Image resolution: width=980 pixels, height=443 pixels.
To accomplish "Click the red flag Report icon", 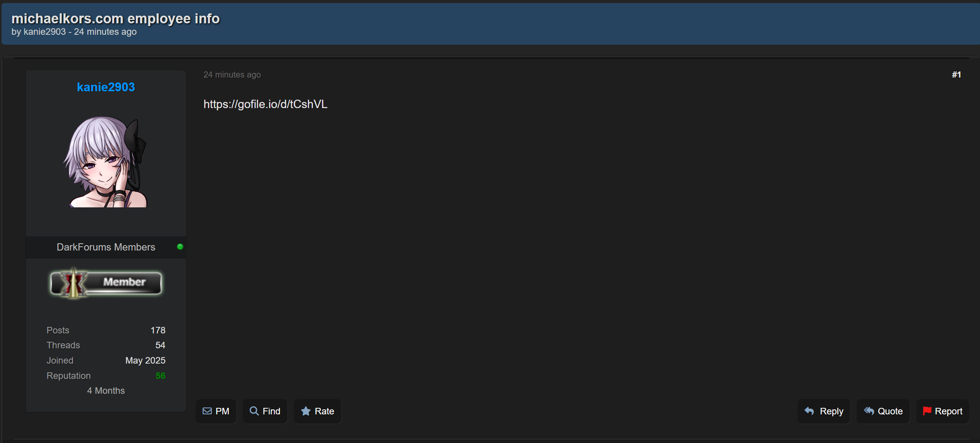I will tap(927, 411).
